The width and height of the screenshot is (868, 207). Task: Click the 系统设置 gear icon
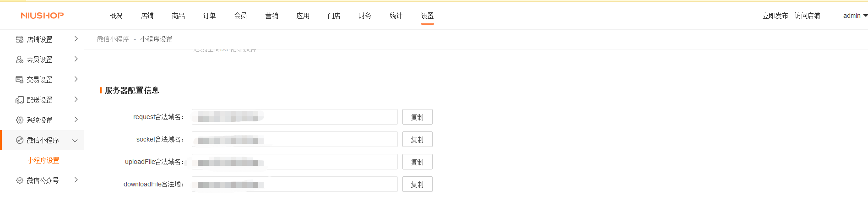click(x=19, y=120)
